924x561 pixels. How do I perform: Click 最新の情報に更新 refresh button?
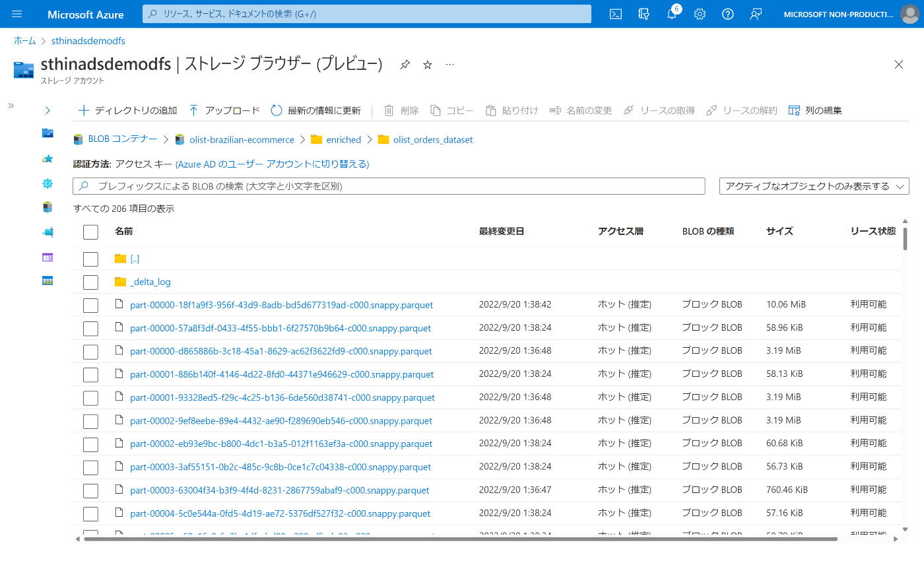coord(316,111)
